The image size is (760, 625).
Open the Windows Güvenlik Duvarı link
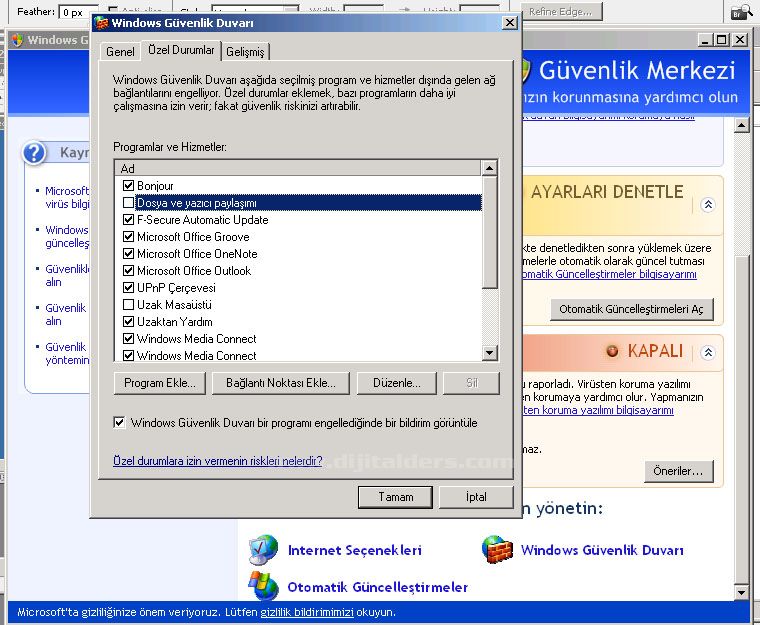coord(602,550)
